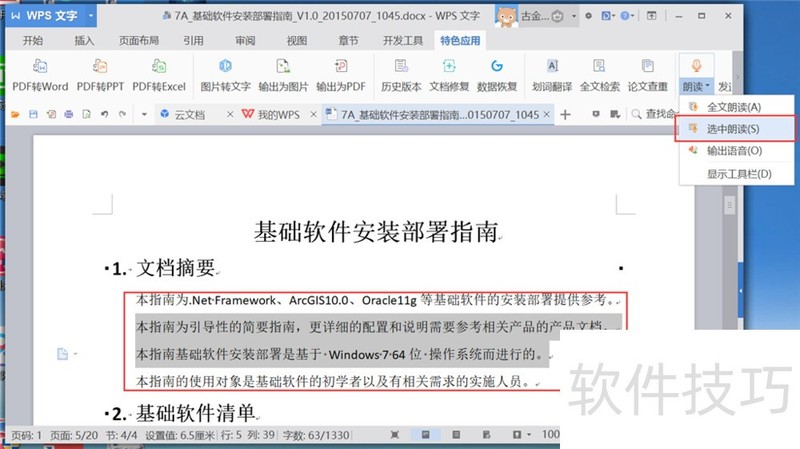This screenshot has width=800, height=449.
Task: Click the user avatar in title bar
Action: click(506, 17)
